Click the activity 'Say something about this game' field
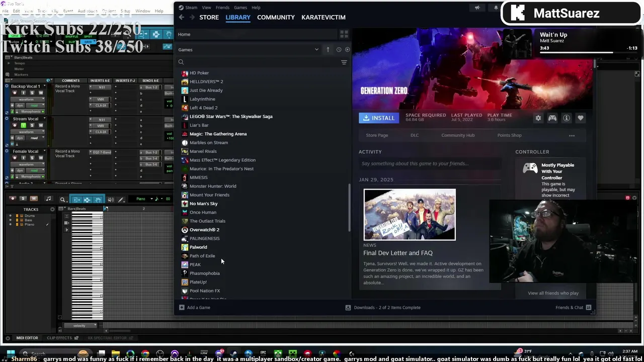644x362 pixels. pos(430,163)
